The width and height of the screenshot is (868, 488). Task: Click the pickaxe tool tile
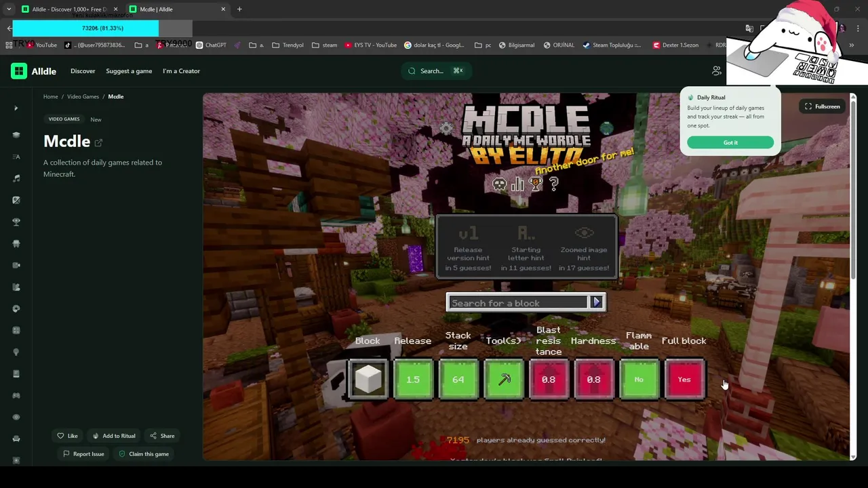pos(504,380)
